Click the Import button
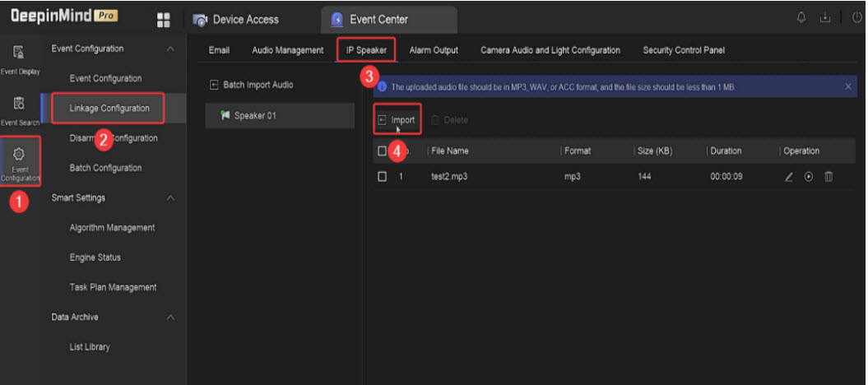This screenshot has height=385, width=868. point(397,120)
